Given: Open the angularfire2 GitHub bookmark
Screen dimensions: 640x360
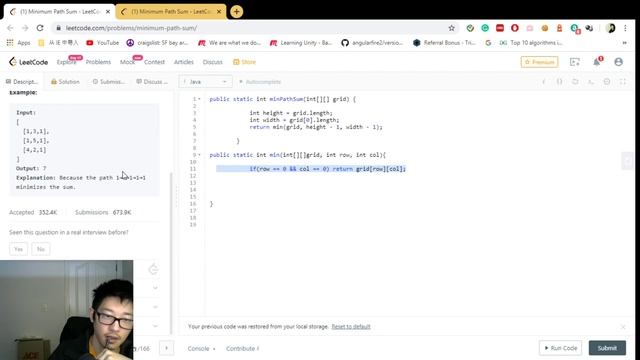Looking at the screenshot, I should click(372, 43).
